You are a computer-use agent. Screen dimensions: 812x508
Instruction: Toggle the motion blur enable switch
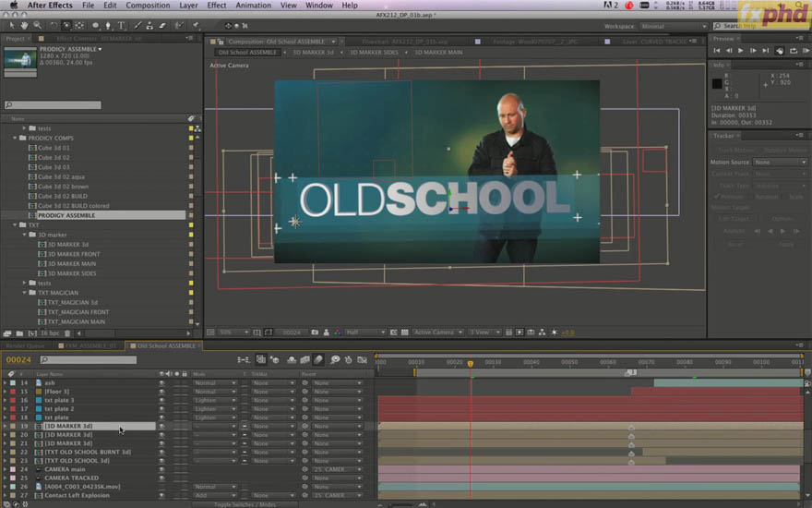point(318,359)
